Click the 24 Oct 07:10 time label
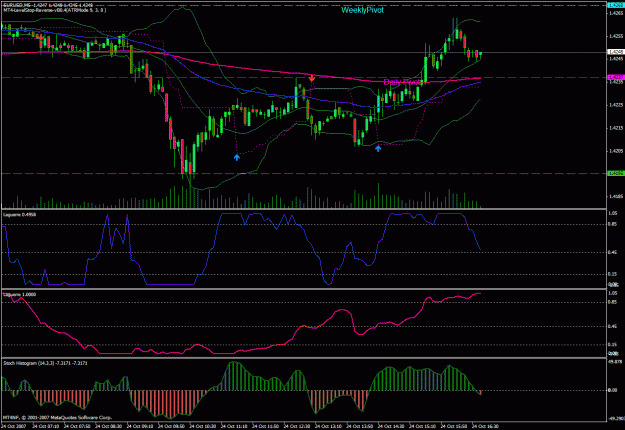The image size is (625, 430). (46, 426)
